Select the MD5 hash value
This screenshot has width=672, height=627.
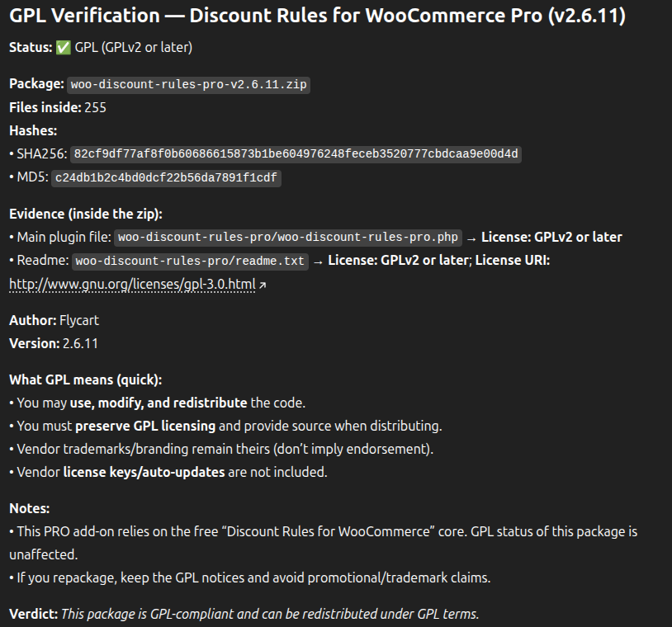[166, 177]
